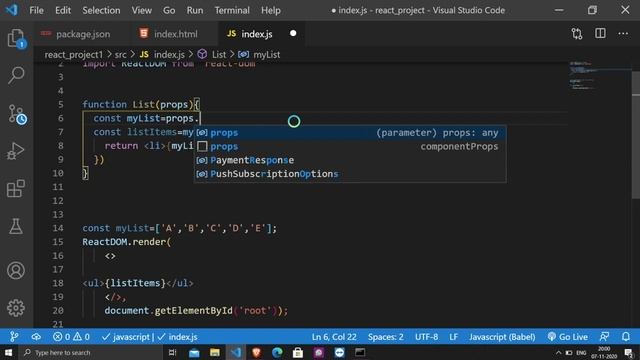640x360 pixels.
Task: Open the Manage gear settings icon
Action: 16,308
